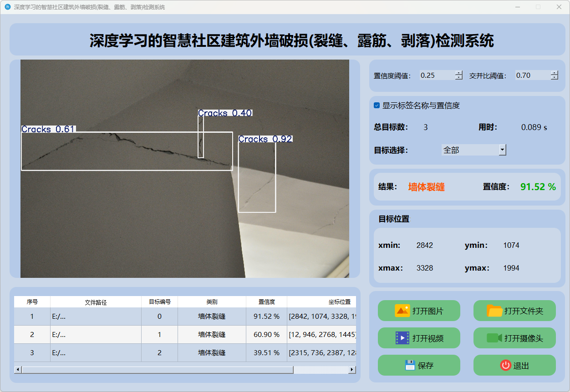570x392 pixels.
Task: Click the app icon in title bar
Action: [x=7, y=7]
